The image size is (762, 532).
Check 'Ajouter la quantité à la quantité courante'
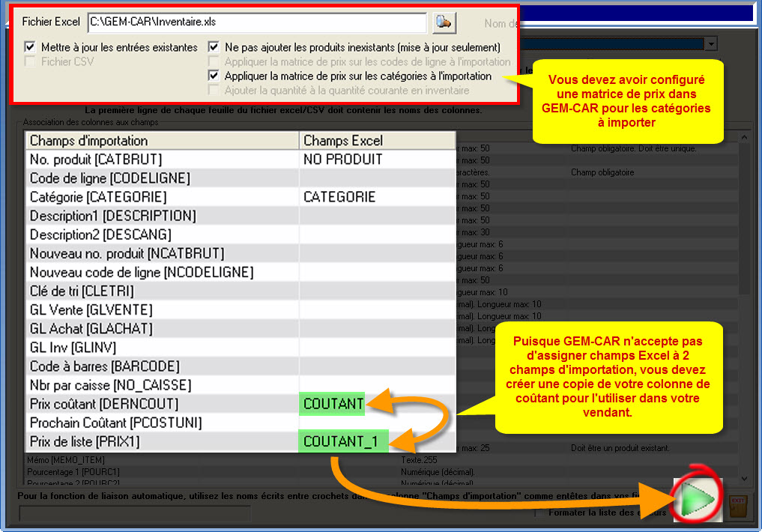pyautogui.click(x=214, y=91)
